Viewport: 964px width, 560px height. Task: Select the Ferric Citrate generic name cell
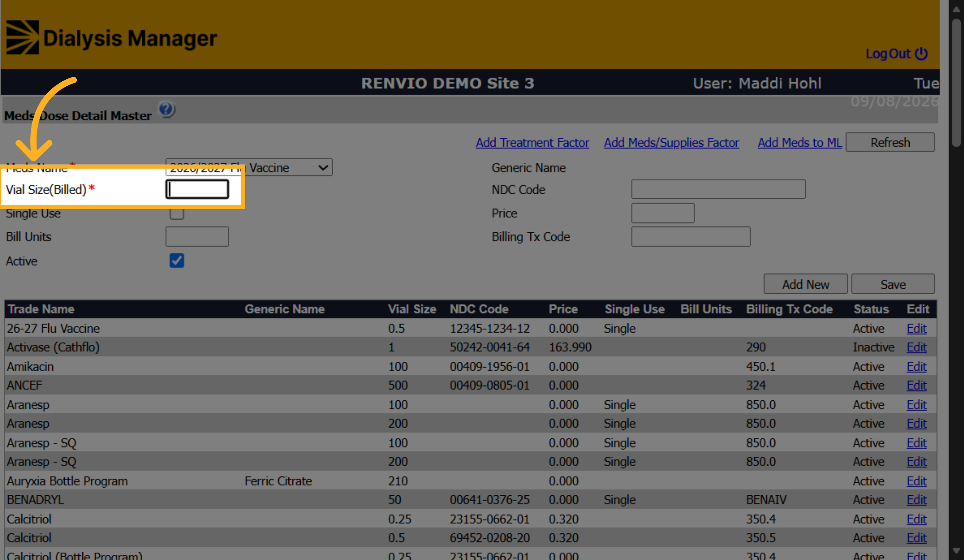[278, 481]
